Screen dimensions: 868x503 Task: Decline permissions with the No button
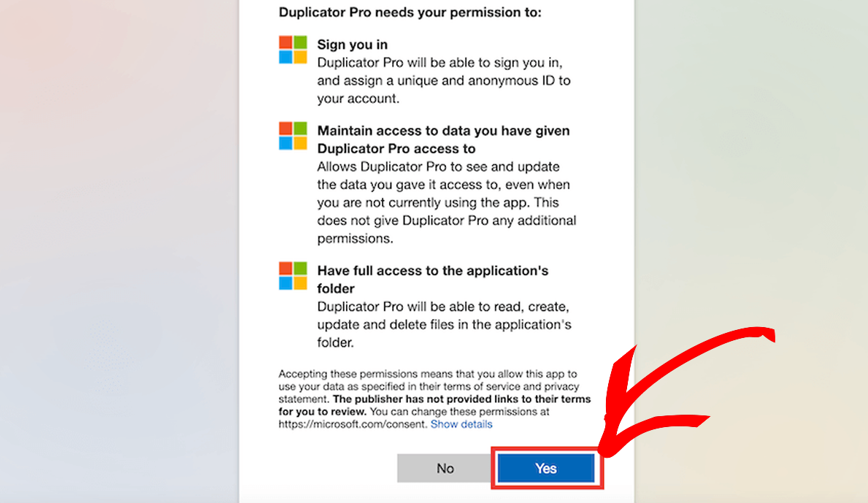point(444,468)
